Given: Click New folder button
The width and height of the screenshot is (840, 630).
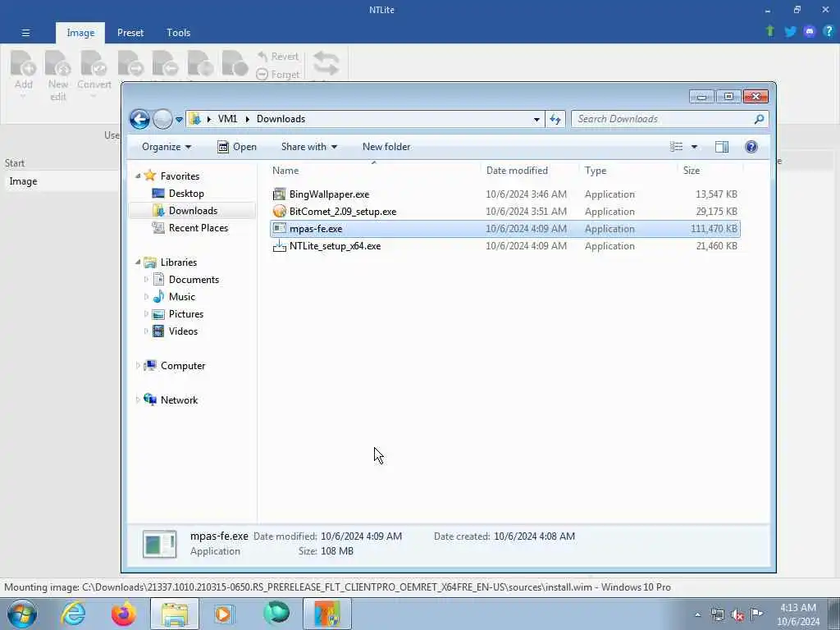Looking at the screenshot, I should [x=386, y=147].
